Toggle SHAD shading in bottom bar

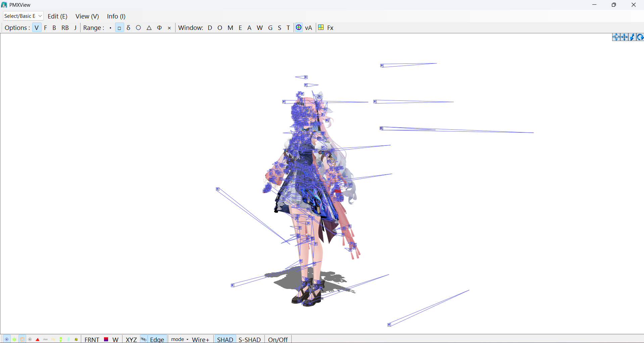tap(225, 340)
